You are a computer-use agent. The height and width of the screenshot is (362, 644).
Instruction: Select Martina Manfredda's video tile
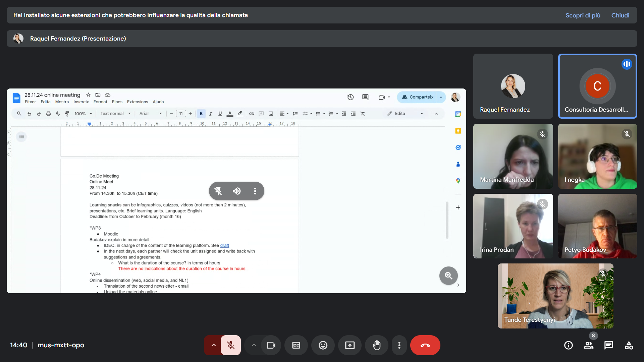pos(513,156)
